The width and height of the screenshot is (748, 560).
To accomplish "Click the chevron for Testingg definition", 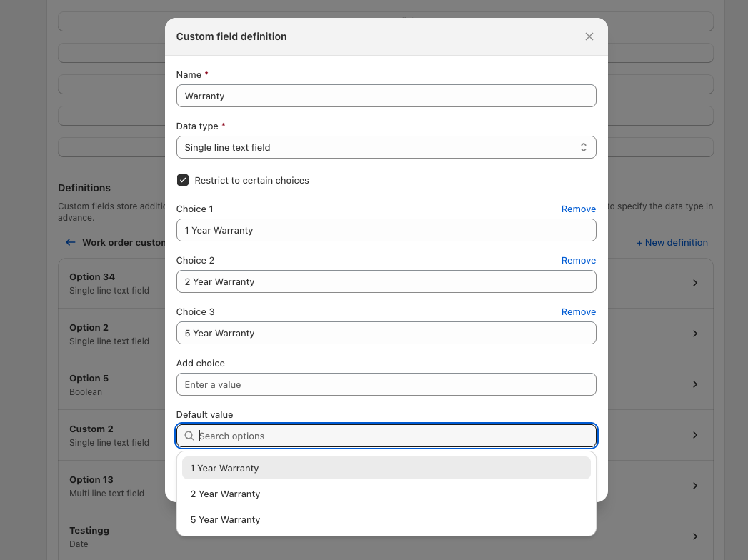I will (x=695, y=536).
